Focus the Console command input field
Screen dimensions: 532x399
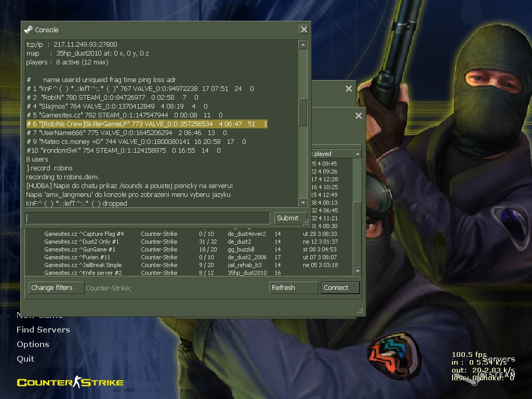pos(148,218)
